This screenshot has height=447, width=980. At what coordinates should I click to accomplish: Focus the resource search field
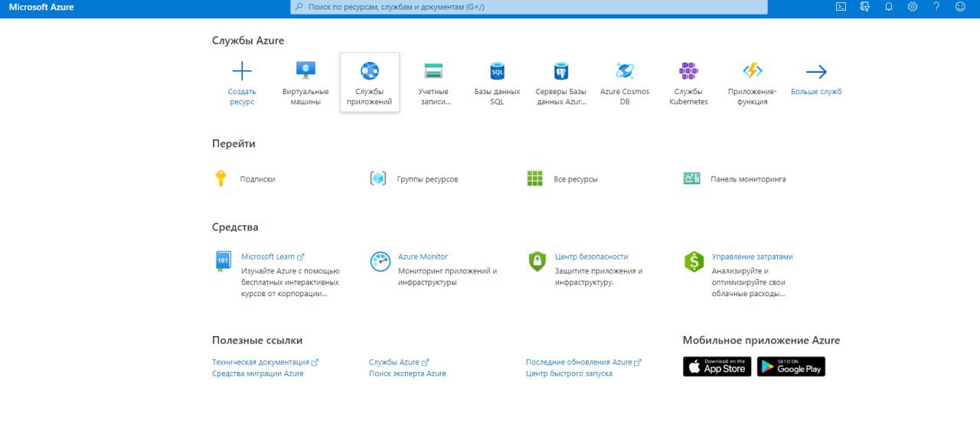coord(529,7)
